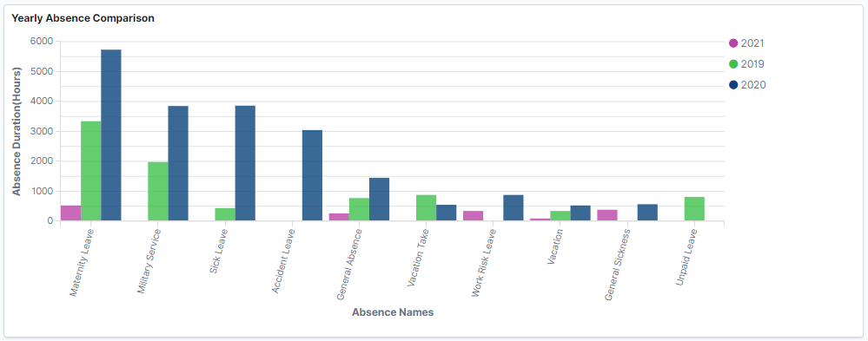This screenshot has width=868, height=341.
Task: Select the 2020 Vacation bar
Action: click(x=580, y=213)
